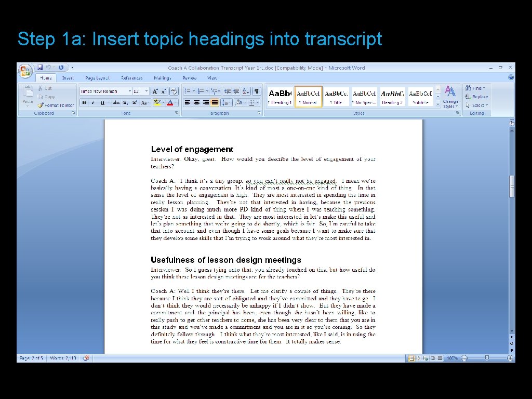Click the Cut command

click(45, 88)
